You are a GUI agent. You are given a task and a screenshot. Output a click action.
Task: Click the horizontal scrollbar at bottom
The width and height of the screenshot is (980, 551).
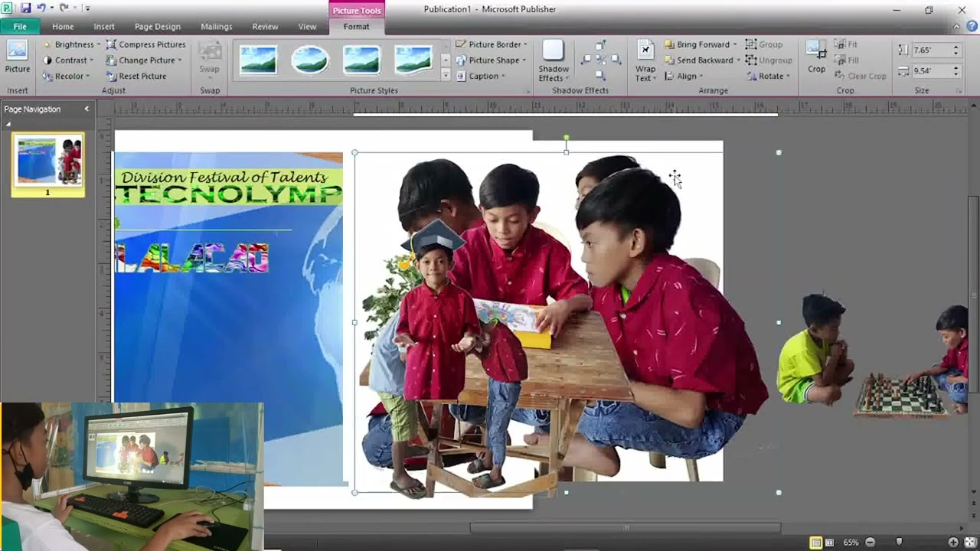[626, 527]
